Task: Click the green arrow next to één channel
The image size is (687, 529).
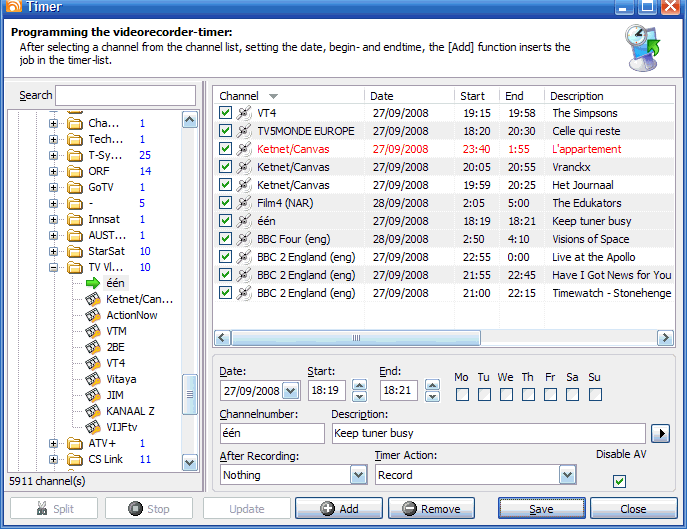Action: coord(92,283)
